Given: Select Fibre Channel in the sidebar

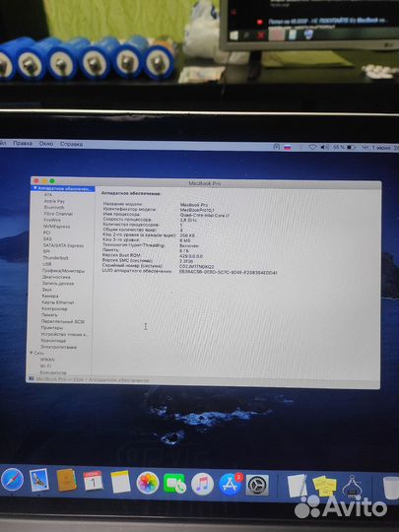Looking at the screenshot, I should click(x=58, y=214).
